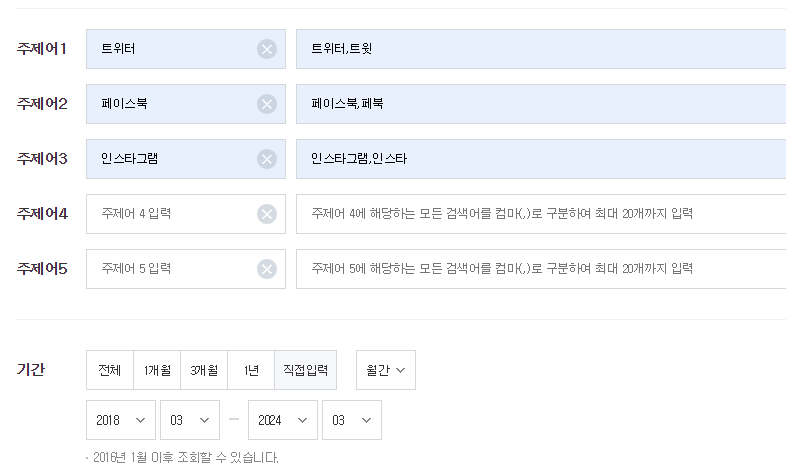Click the 주제어 4 search terms field
786x474 pixels.
(x=540, y=214)
